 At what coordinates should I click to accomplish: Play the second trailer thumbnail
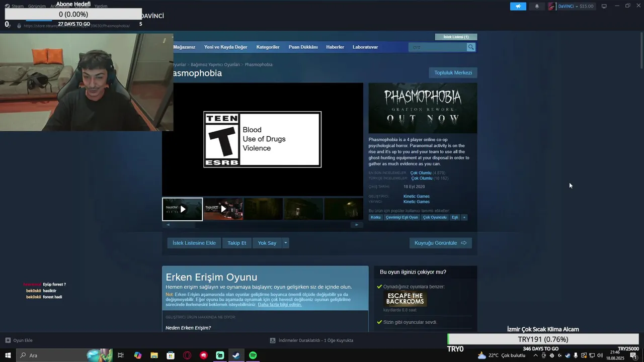[x=223, y=209]
